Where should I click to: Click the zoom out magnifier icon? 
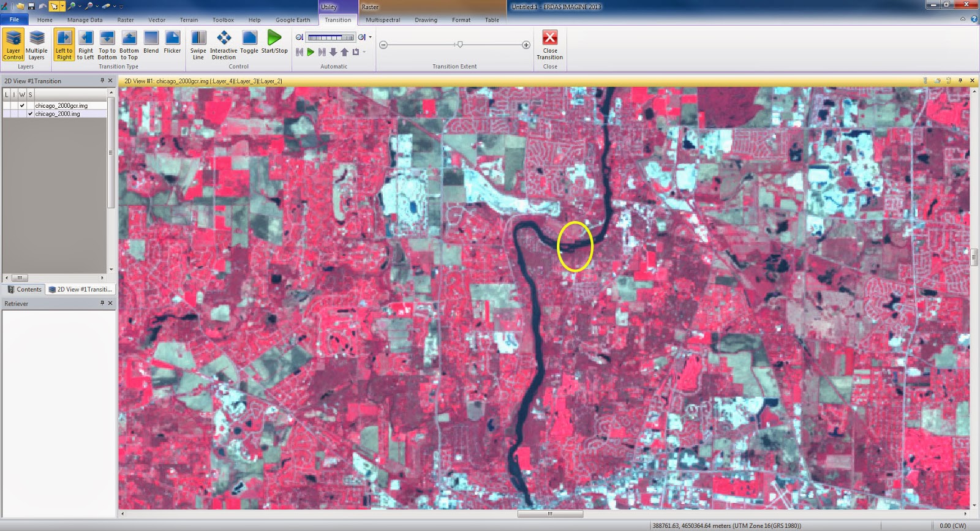pos(89,6)
